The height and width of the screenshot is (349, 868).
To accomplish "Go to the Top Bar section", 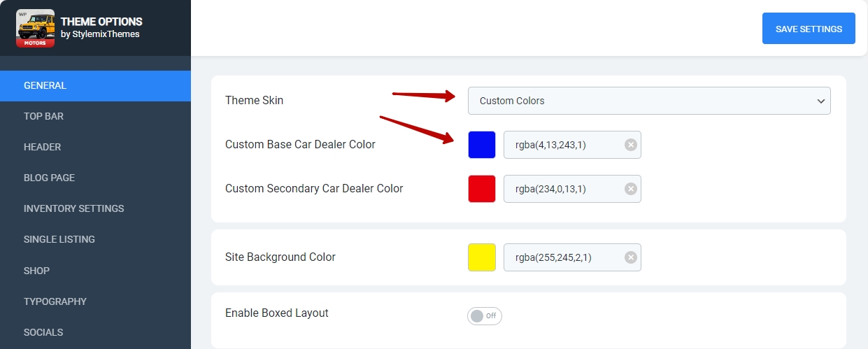I will (x=43, y=116).
